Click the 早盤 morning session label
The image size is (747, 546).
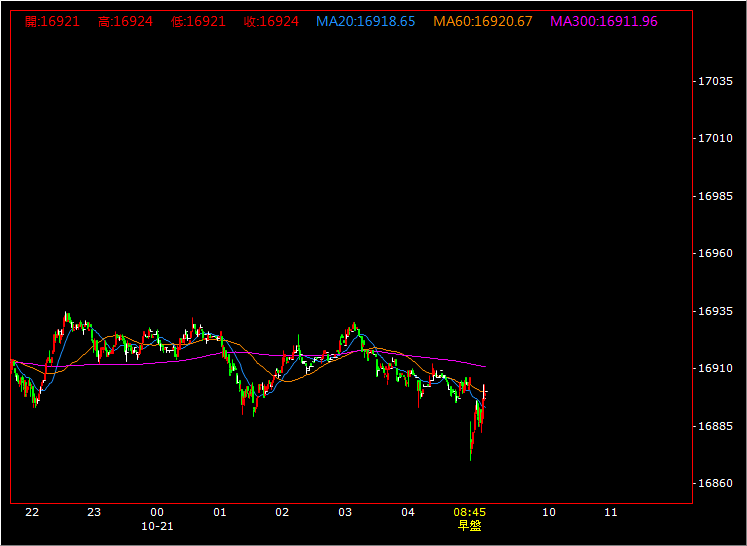pos(469,526)
